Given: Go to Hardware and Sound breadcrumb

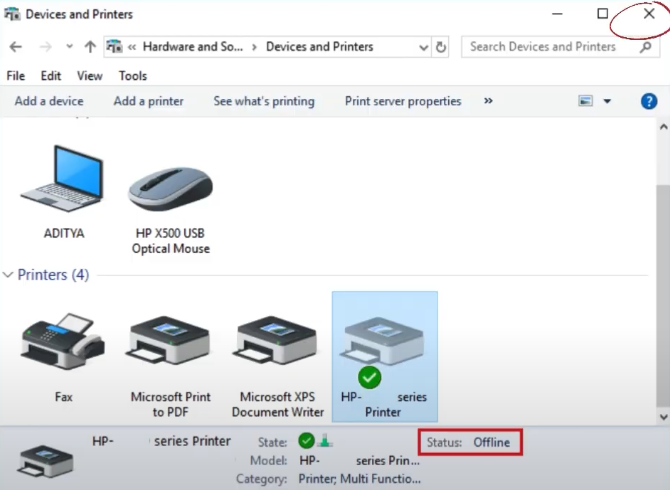Looking at the screenshot, I should (193, 47).
